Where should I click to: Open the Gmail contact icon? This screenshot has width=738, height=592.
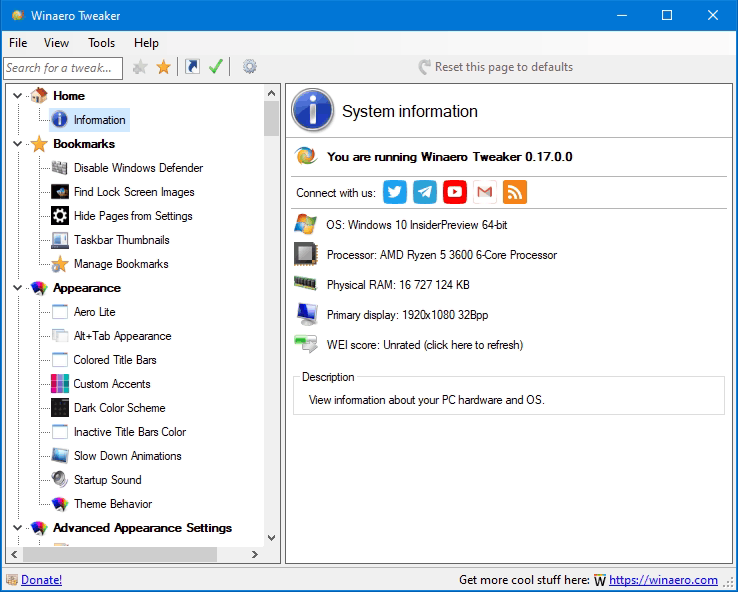(x=485, y=192)
